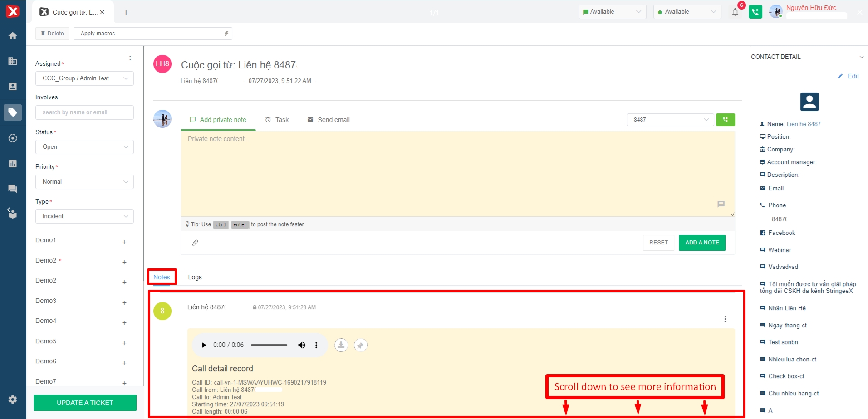Click the UPDATE A TICKET button
The width and height of the screenshot is (868, 419).
[x=85, y=403]
